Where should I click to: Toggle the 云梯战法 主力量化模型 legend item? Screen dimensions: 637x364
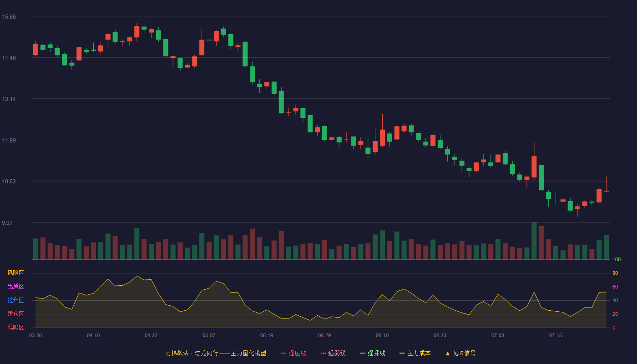pyautogui.click(x=215, y=353)
